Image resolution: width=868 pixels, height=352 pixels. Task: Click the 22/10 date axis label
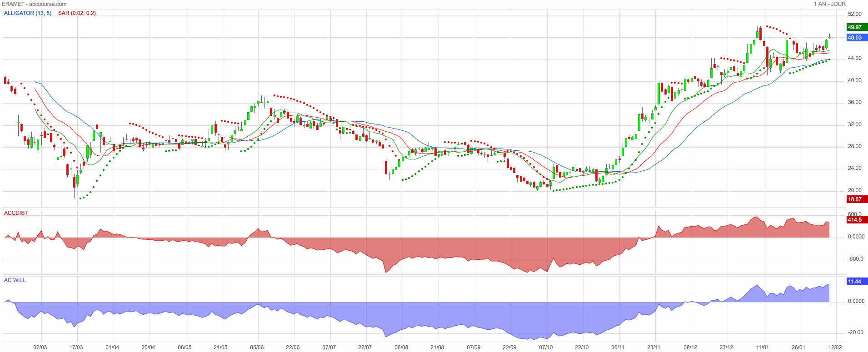pos(582,347)
